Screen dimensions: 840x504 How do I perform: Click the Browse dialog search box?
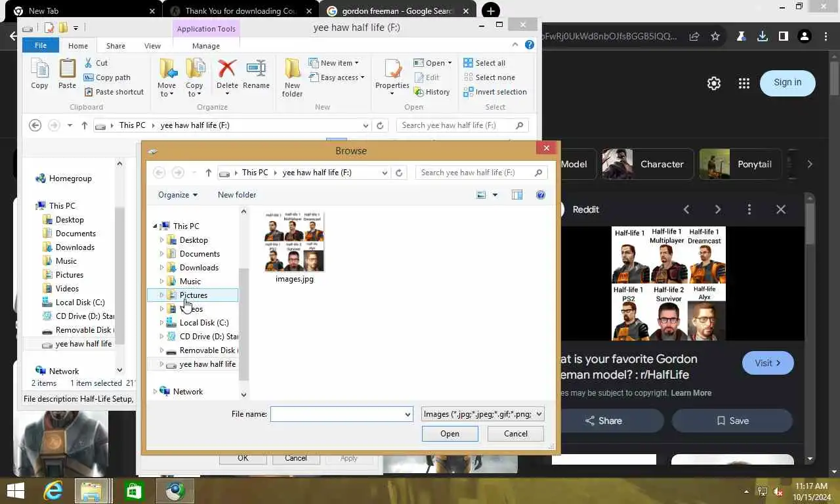pyautogui.click(x=482, y=173)
